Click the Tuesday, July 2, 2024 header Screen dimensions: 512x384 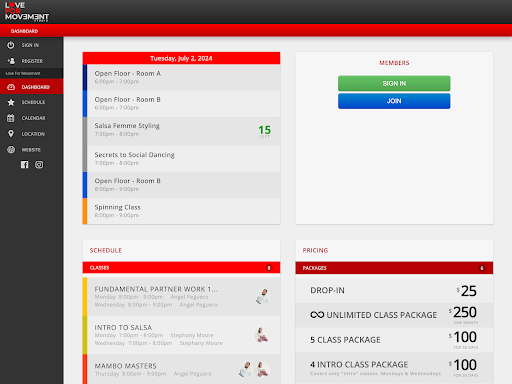pyautogui.click(x=181, y=58)
